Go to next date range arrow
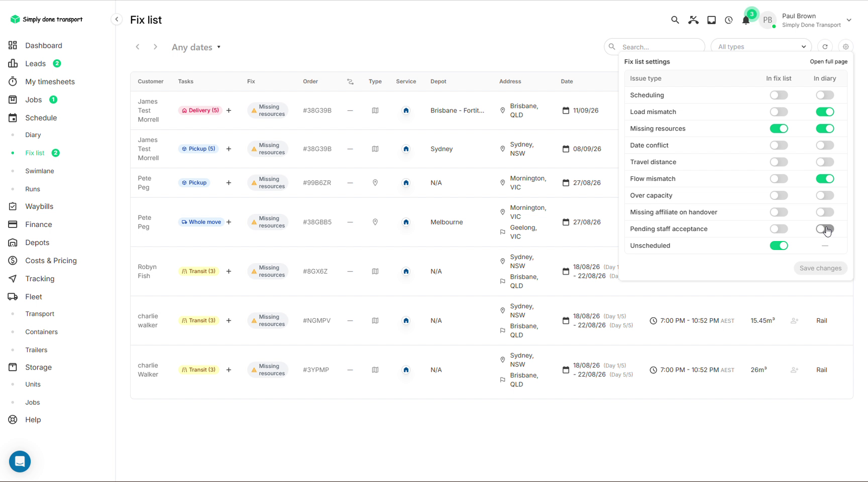This screenshot has height=482, width=868. (x=155, y=47)
